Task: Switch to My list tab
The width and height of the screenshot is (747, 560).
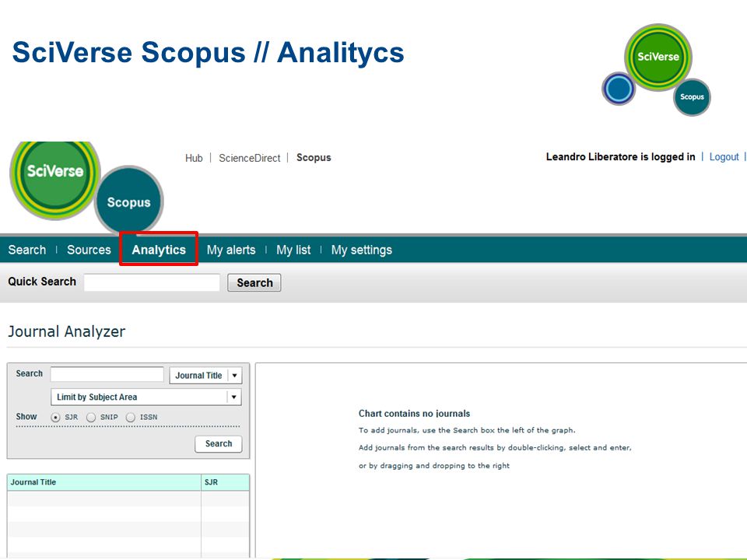Action: (293, 250)
